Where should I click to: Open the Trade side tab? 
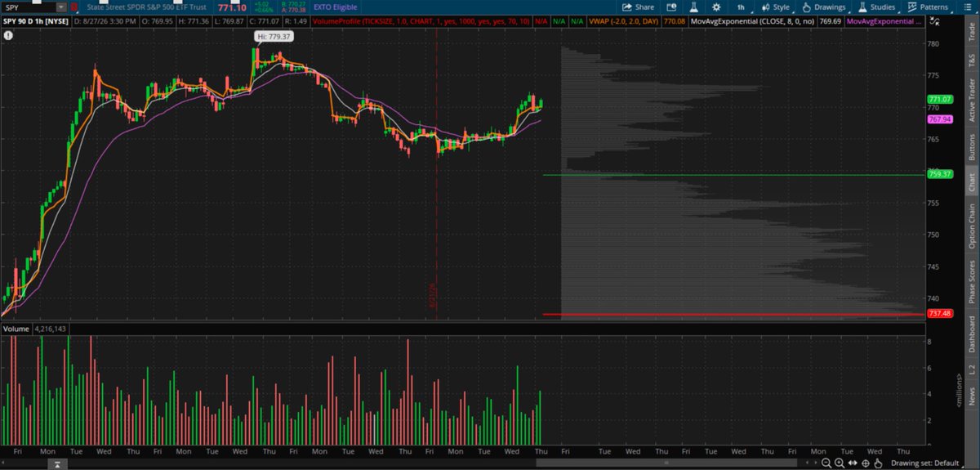coord(971,31)
